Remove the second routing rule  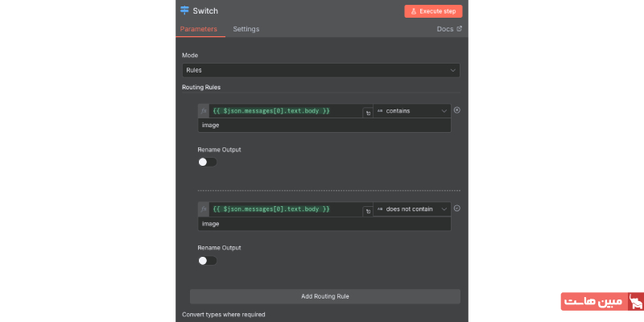click(457, 208)
